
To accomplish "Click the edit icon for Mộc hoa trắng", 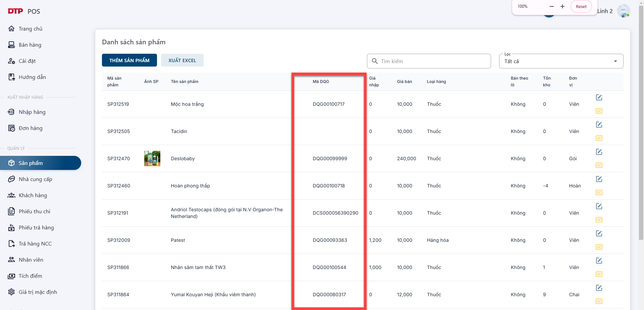I will point(599,97).
